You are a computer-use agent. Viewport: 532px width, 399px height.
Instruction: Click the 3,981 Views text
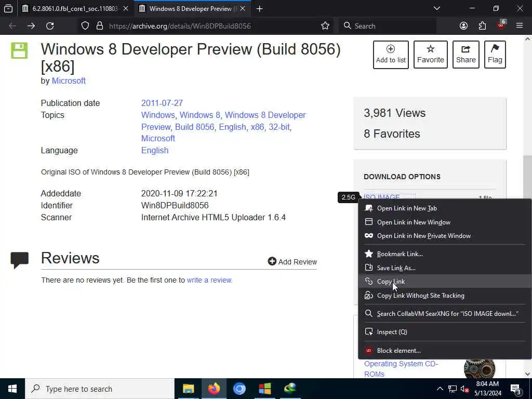click(x=395, y=113)
